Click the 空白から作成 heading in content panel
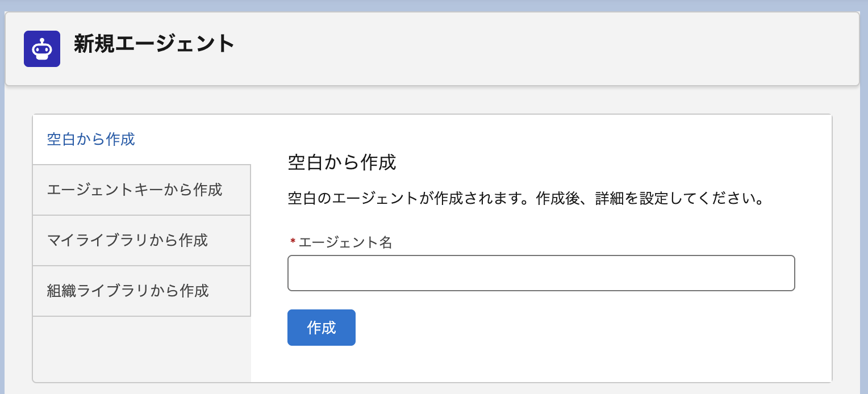The width and height of the screenshot is (868, 394). pos(342,163)
